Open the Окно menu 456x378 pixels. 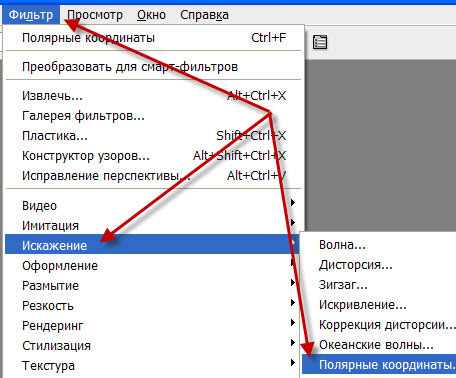pyautogui.click(x=151, y=15)
